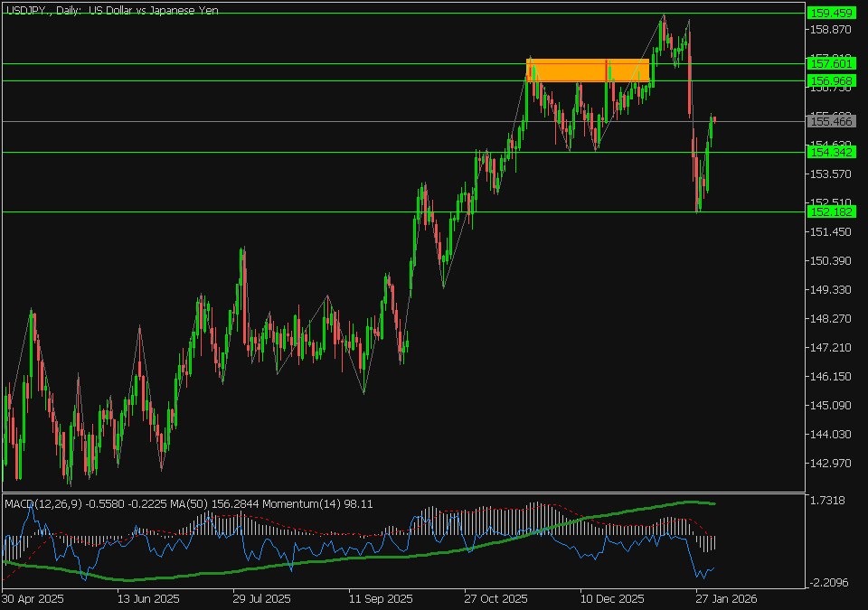The image size is (868, 610).
Task: Click the 11 Sep 2025 date label
Action: (x=381, y=598)
